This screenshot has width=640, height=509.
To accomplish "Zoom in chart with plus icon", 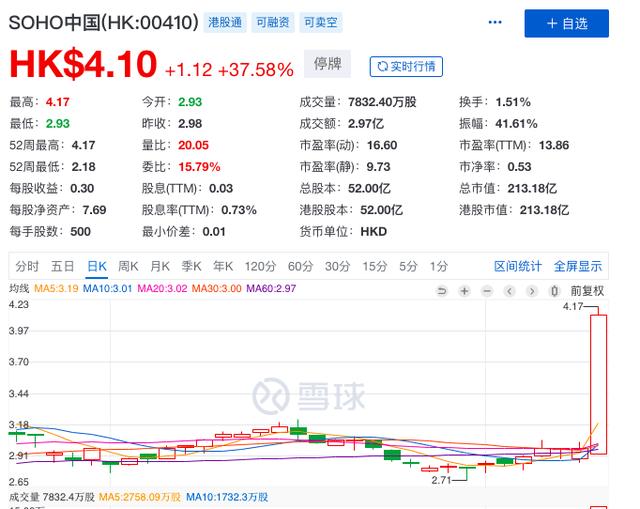I will [x=464, y=291].
